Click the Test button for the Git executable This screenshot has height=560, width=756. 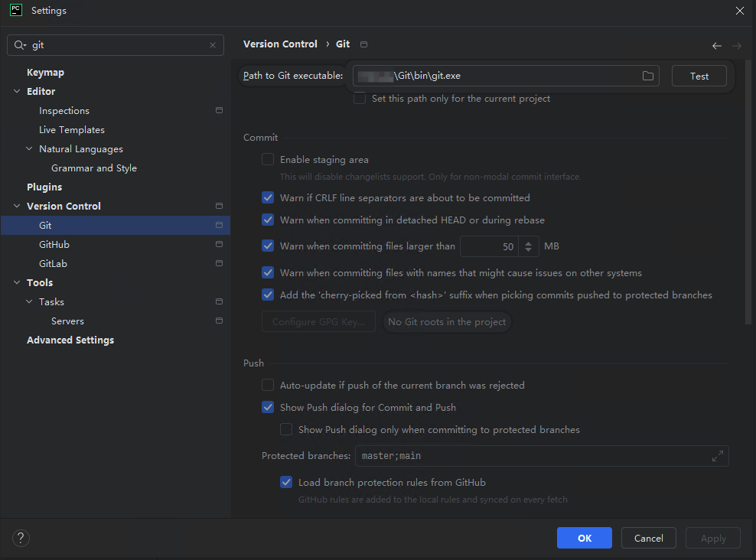click(x=699, y=76)
